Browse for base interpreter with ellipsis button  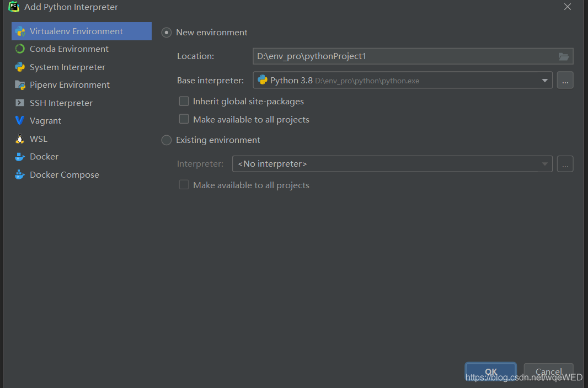click(565, 80)
